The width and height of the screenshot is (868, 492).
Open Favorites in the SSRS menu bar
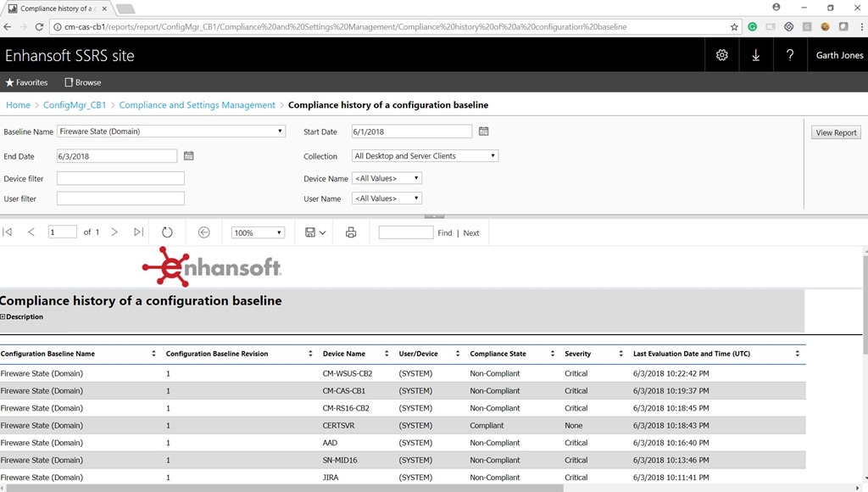[x=26, y=82]
